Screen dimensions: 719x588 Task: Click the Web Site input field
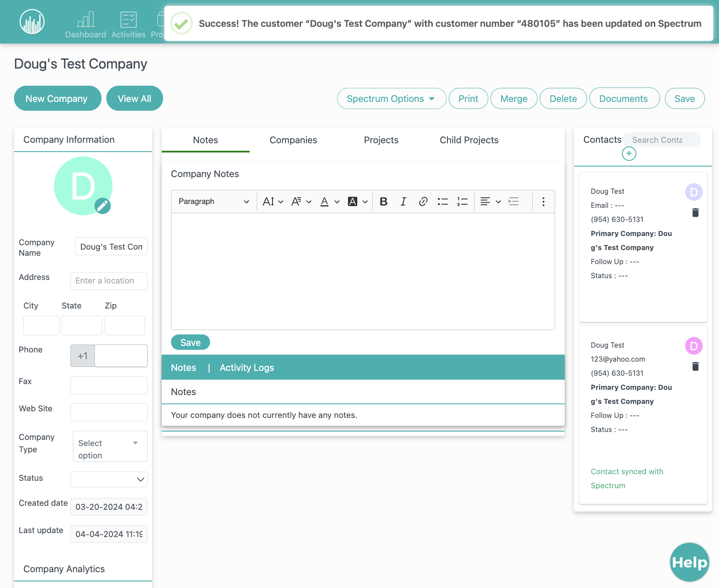109,412
